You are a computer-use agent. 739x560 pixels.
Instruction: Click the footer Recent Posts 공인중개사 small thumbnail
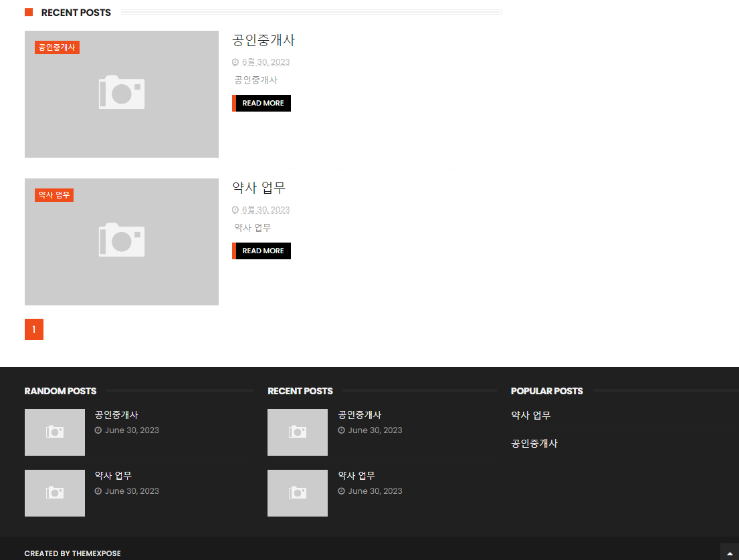point(298,432)
